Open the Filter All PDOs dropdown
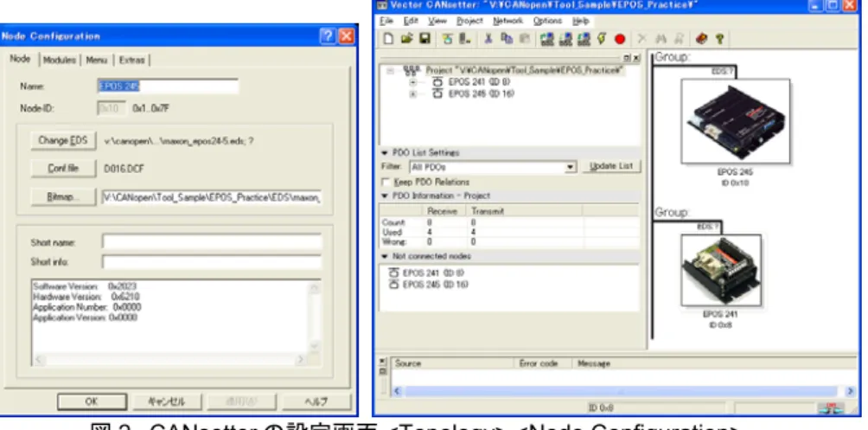This screenshot has height=430, width=868. (571, 167)
